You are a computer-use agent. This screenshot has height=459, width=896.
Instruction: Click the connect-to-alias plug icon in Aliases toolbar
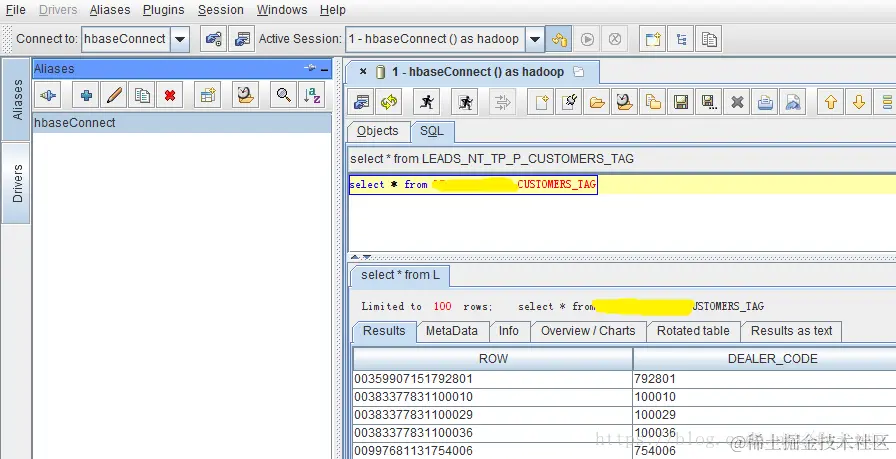point(48,95)
